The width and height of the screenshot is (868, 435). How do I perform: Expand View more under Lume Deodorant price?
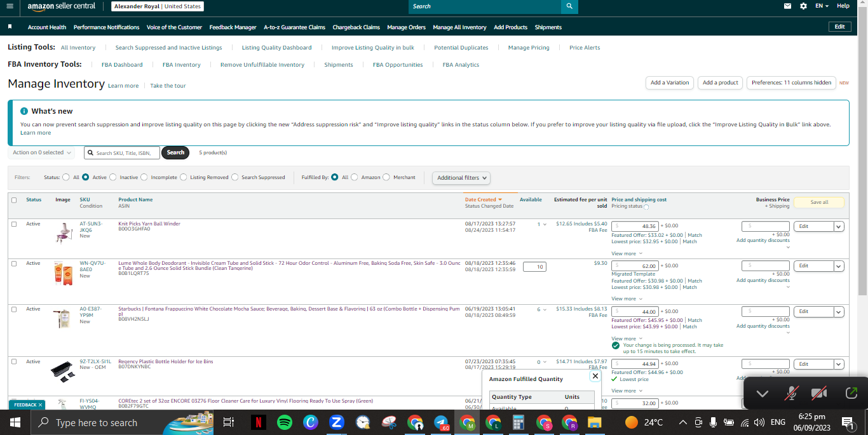click(627, 298)
